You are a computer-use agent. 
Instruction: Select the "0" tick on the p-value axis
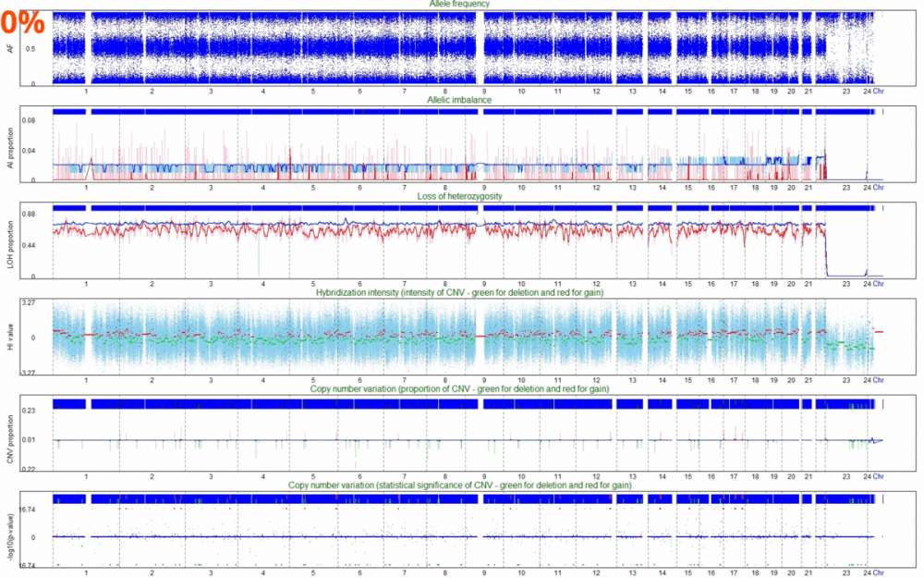[33, 537]
